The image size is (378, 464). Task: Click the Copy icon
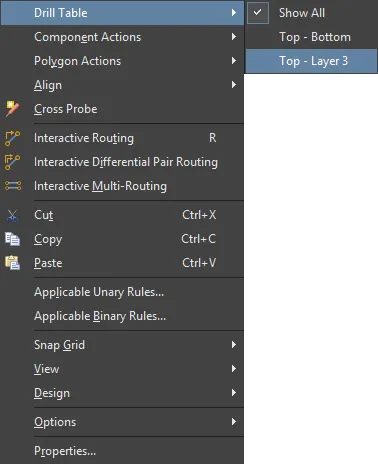tap(12, 239)
